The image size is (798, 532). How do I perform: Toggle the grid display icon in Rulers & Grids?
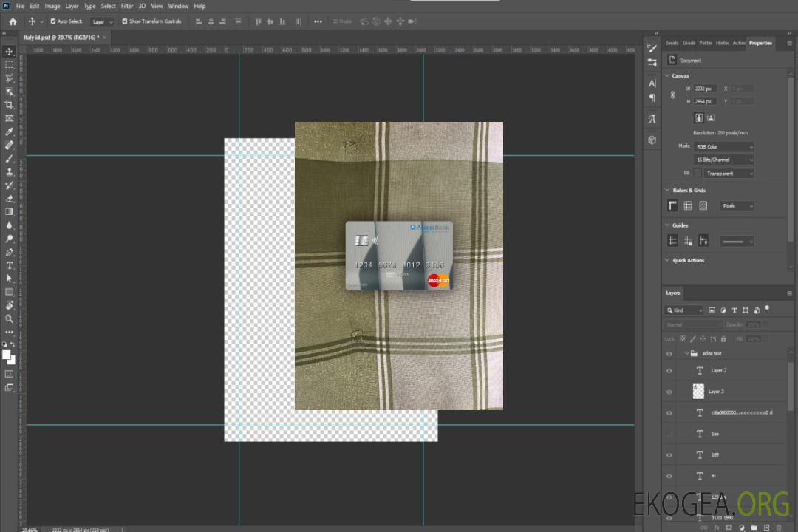click(x=687, y=206)
